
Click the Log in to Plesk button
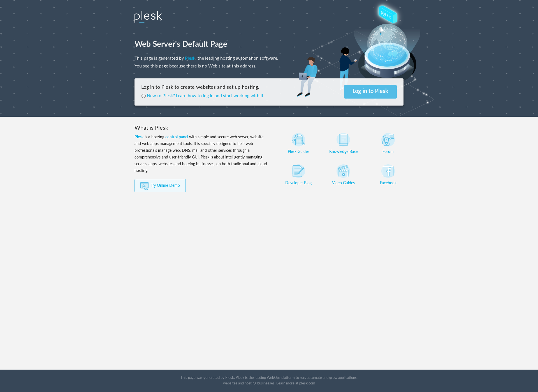tap(370, 92)
